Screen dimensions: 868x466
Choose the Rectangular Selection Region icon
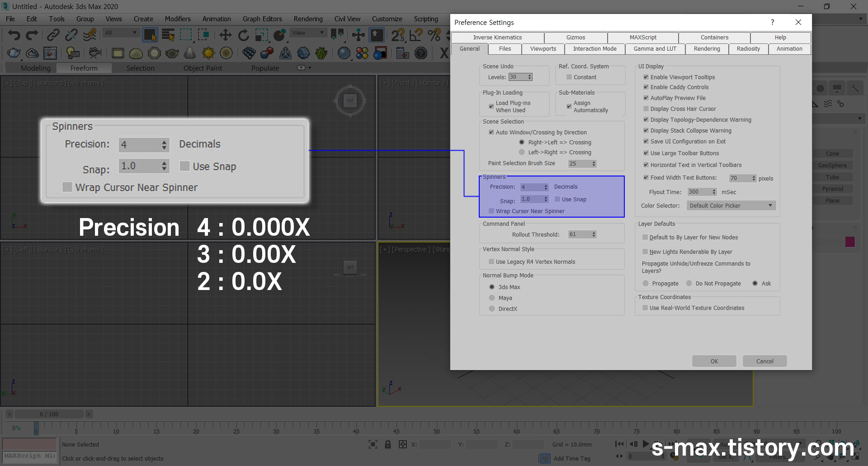[186, 35]
